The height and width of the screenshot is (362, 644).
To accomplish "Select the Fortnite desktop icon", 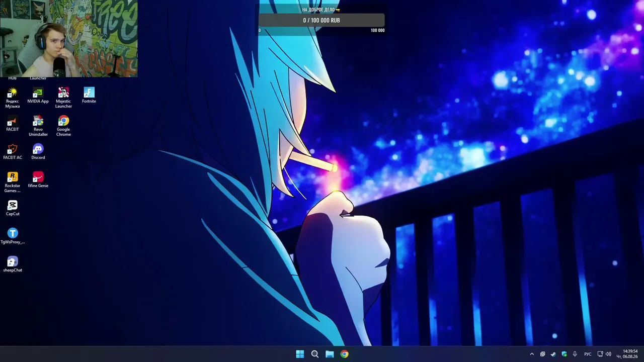I will click(89, 96).
